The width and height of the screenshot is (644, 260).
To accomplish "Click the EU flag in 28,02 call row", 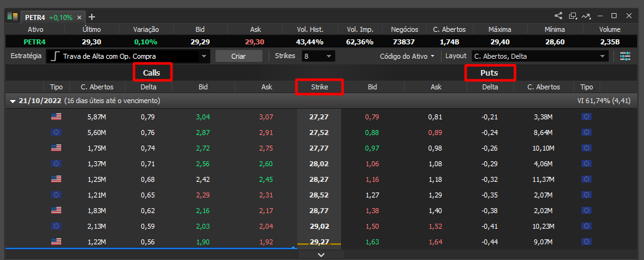I will (x=56, y=164).
